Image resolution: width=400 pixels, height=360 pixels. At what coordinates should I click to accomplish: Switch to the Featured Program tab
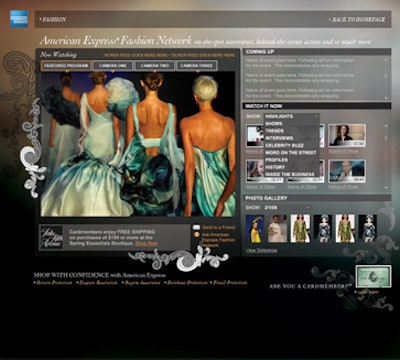pos(66,66)
